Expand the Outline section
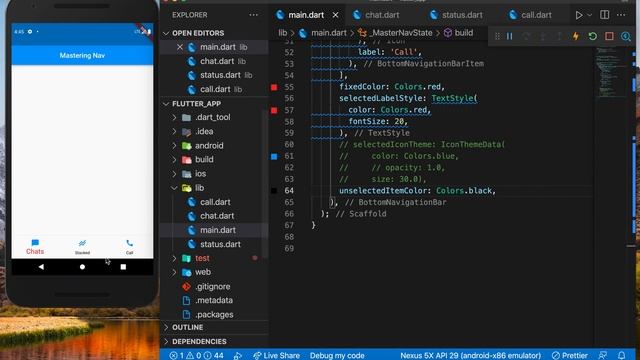The width and height of the screenshot is (640, 360). (166, 327)
